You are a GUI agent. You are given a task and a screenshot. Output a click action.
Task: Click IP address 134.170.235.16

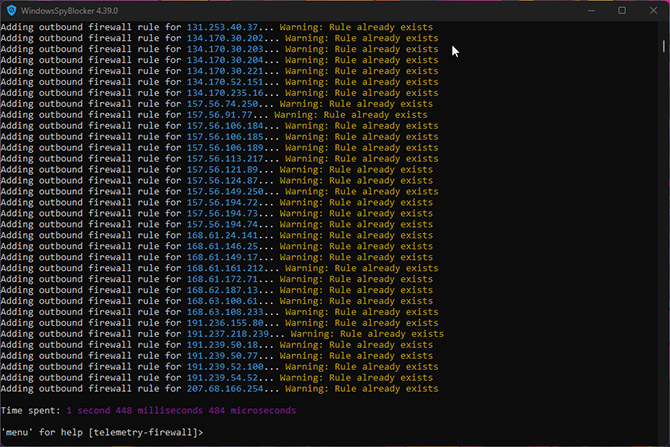tap(226, 92)
